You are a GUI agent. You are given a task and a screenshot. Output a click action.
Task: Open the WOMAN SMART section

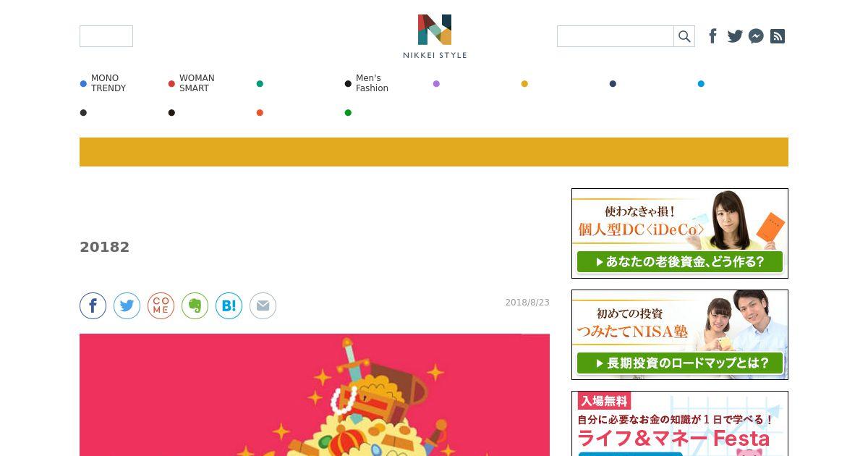[197, 83]
